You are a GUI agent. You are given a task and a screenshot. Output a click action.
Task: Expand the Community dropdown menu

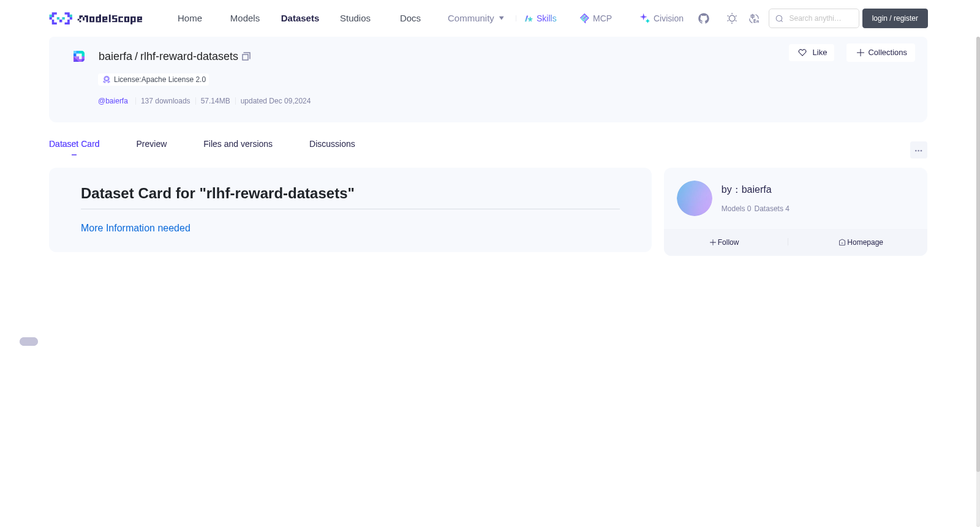pyautogui.click(x=476, y=18)
